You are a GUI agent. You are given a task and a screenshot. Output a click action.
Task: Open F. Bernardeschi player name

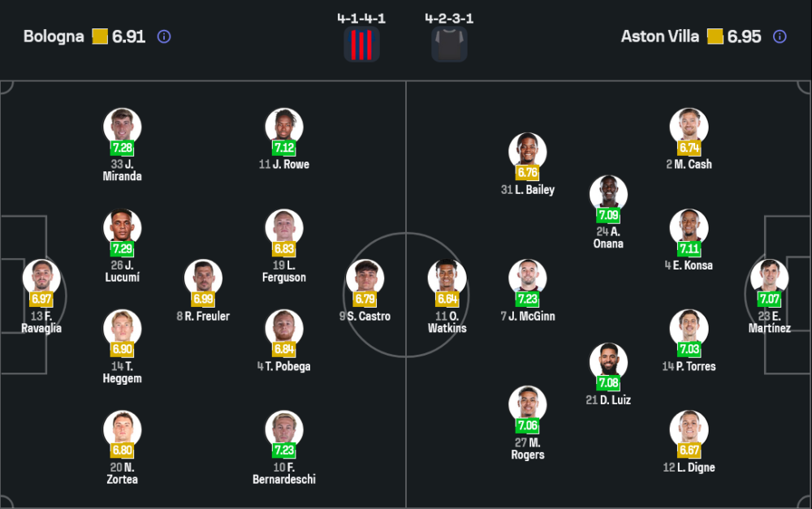[284, 473]
